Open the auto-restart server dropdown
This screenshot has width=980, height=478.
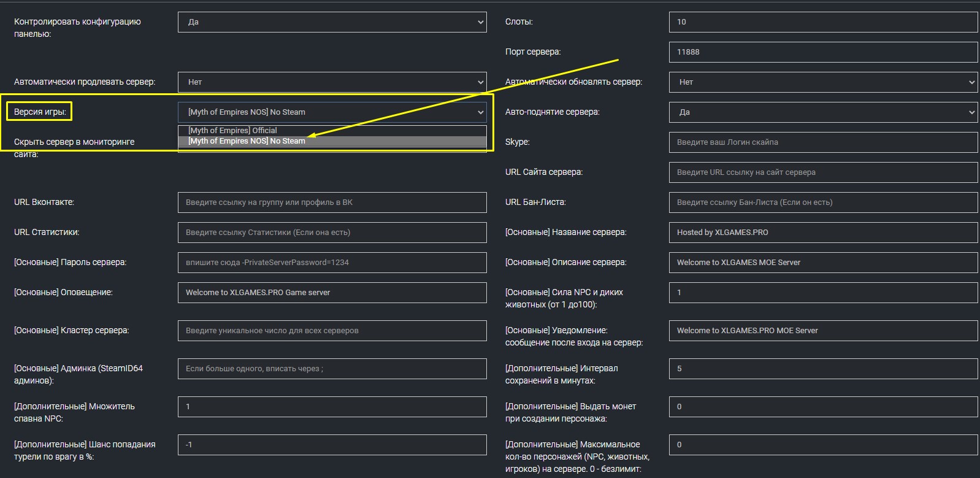pyautogui.click(x=822, y=112)
